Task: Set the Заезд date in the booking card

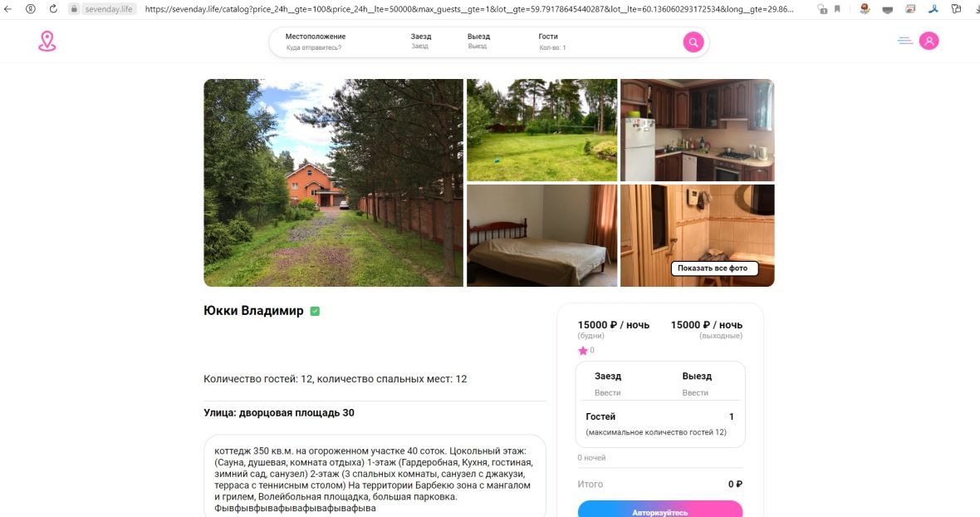Action: (608, 383)
